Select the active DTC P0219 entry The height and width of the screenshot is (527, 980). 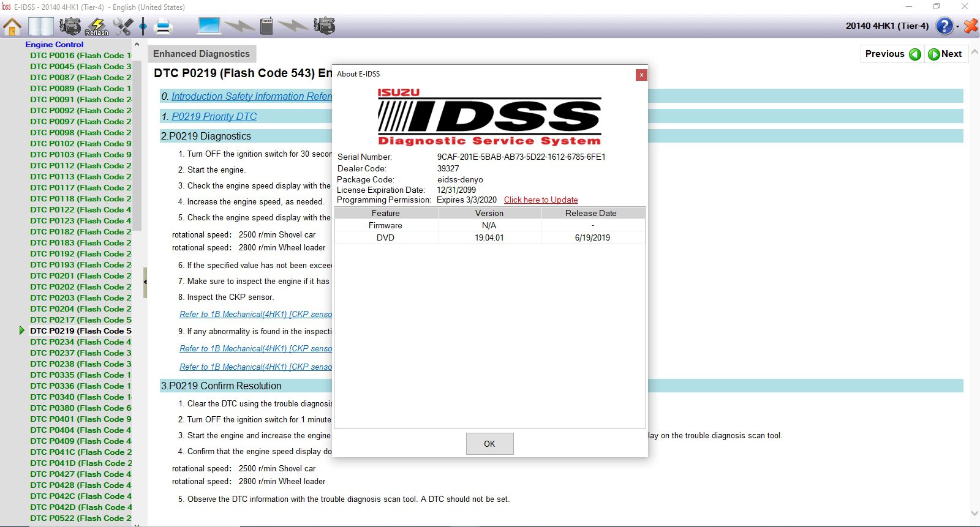coord(81,331)
